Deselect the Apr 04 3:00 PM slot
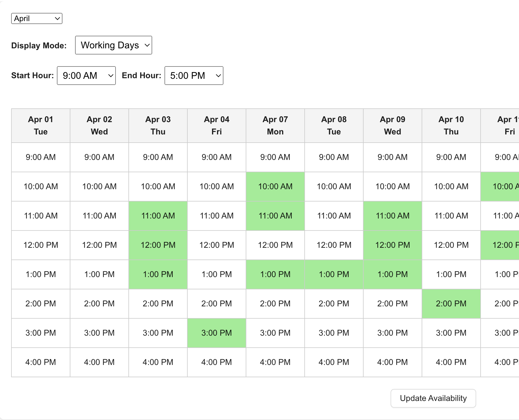519x420 pixels. click(217, 333)
